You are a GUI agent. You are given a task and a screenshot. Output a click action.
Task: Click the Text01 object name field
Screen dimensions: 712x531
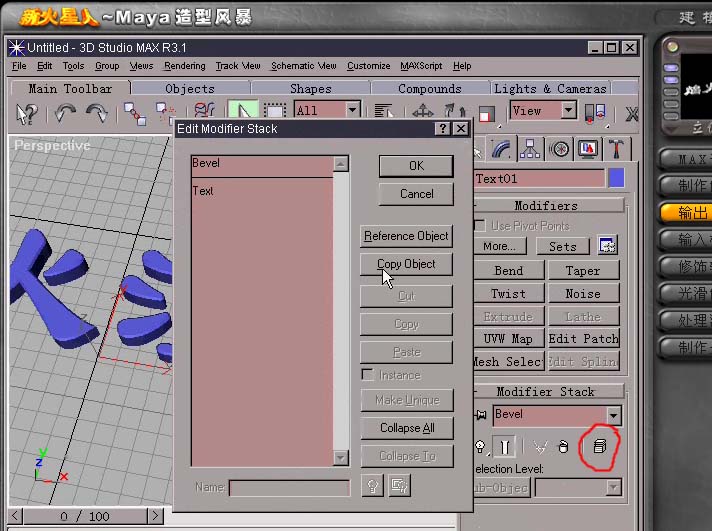[x=539, y=179]
